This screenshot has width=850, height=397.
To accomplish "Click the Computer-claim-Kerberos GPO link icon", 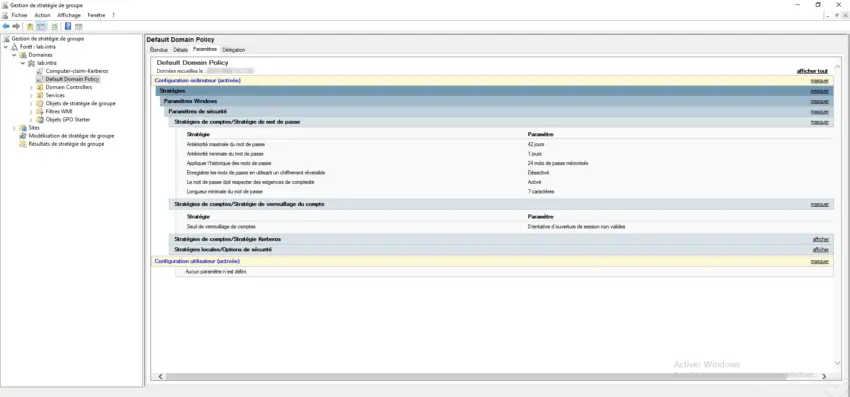I will 40,71.
